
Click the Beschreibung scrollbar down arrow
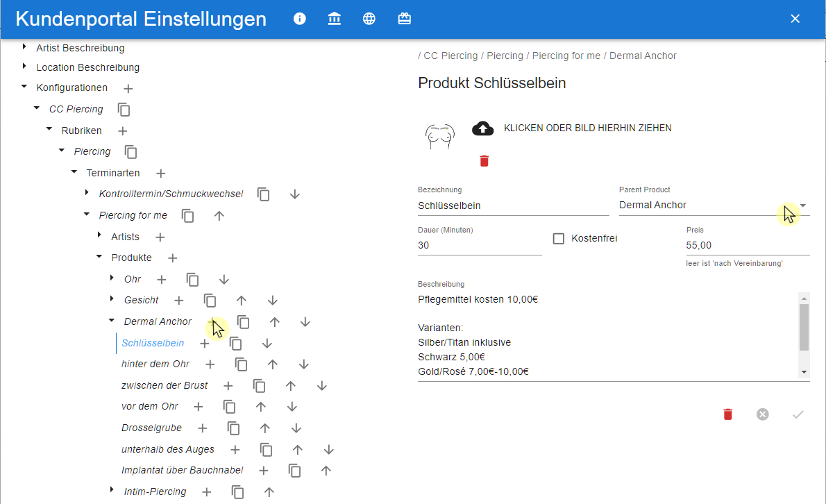click(x=804, y=372)
